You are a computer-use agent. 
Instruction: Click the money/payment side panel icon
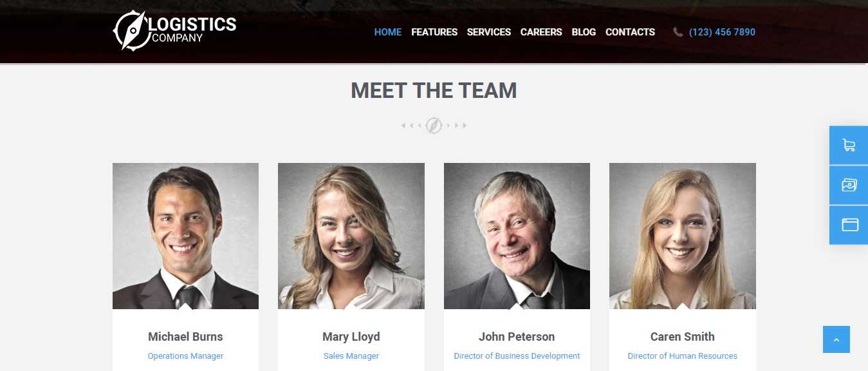pyautogui.click(x=849, y=185)
